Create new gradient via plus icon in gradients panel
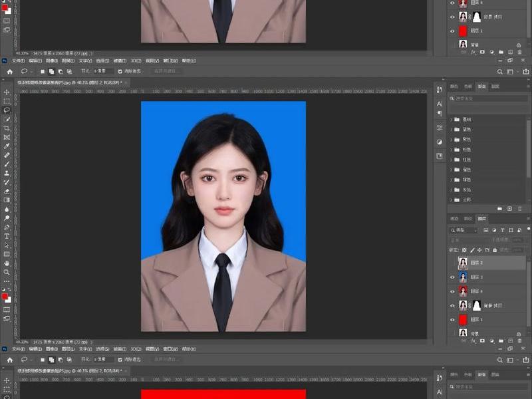The image size is (532, 399). pyautogui.click(x=509, y=209)
